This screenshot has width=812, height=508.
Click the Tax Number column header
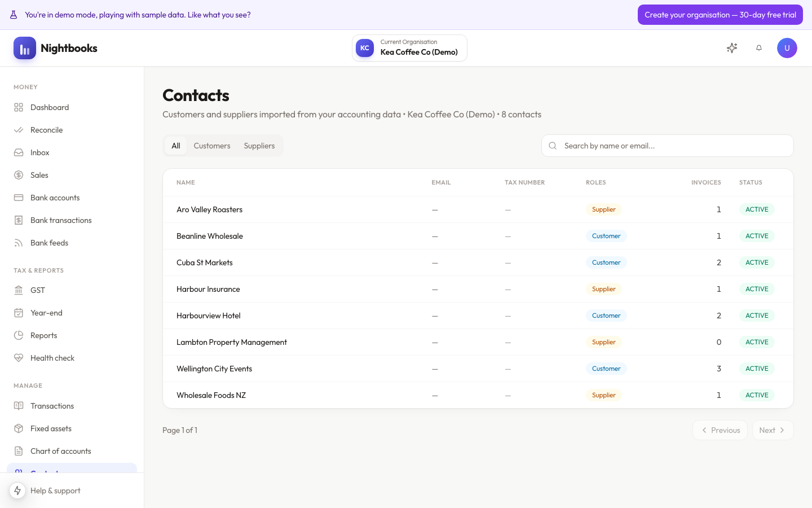pyautogui.click(x=524, y=182)
